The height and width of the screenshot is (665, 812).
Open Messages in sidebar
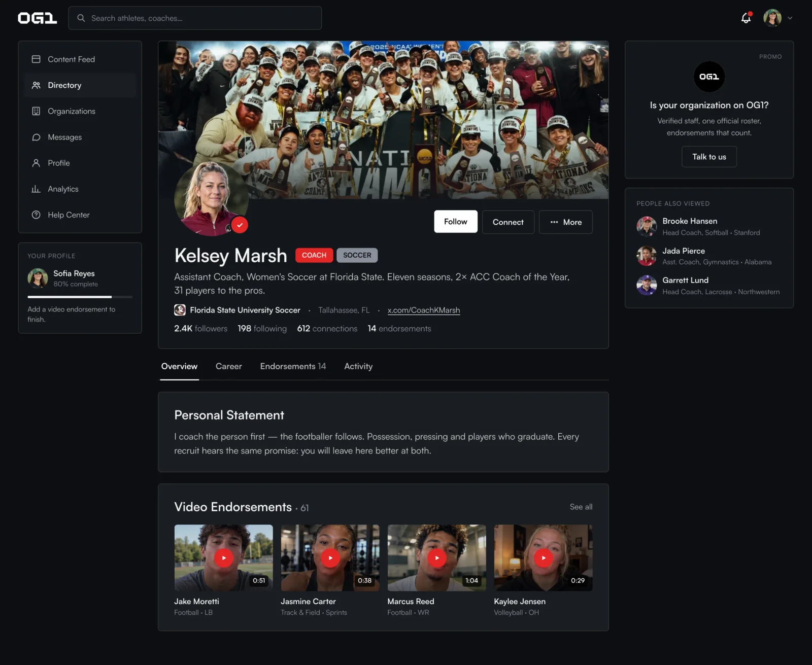pos(80,137)
